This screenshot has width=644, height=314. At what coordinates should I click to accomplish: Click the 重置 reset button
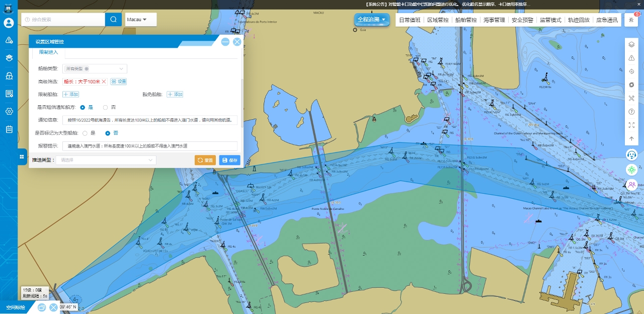tap(205, 160)
